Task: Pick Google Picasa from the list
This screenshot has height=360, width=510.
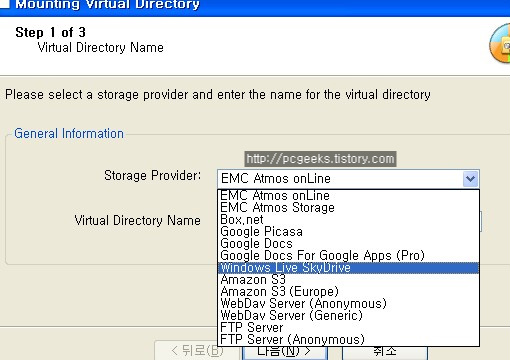Action: click(x=348, y=232)
